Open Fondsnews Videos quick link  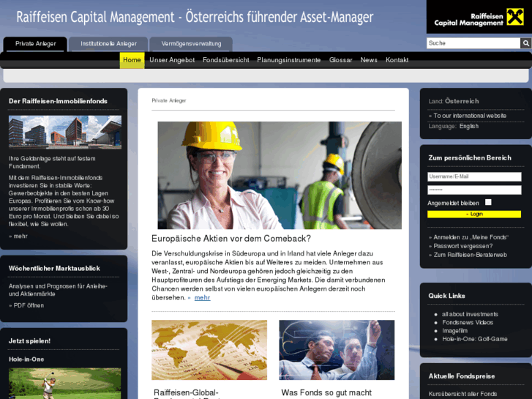(x=468, y=323)
